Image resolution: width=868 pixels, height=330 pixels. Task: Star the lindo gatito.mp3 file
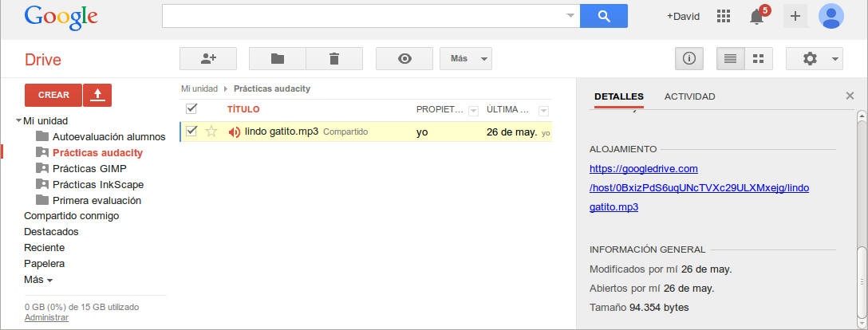point(211,132)
